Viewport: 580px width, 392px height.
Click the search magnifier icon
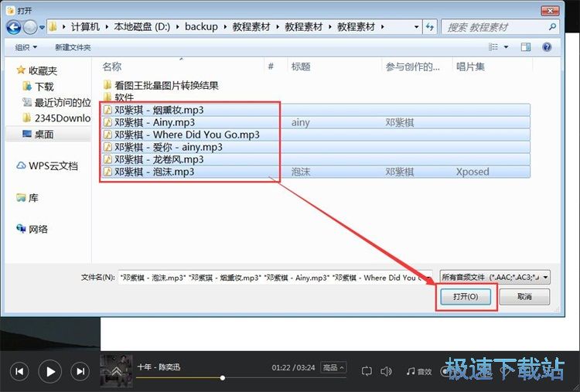point(552,27)
